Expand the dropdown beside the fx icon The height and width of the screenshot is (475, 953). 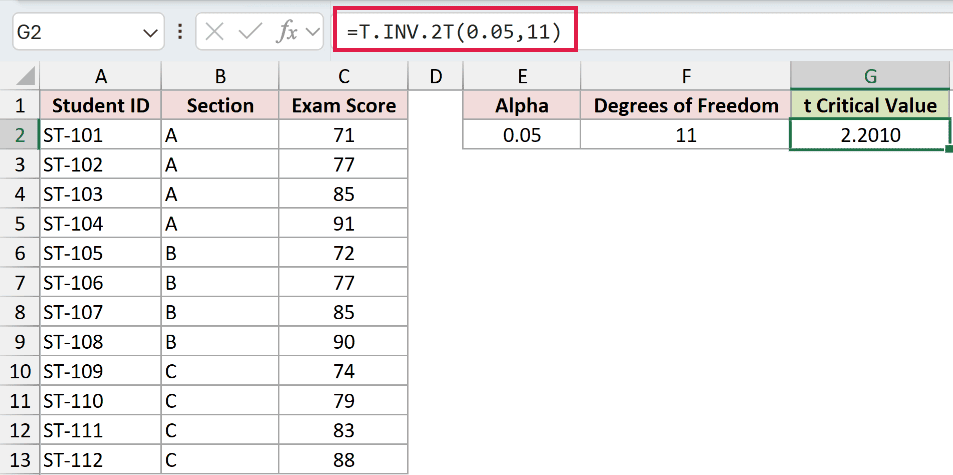coord(313,32)
